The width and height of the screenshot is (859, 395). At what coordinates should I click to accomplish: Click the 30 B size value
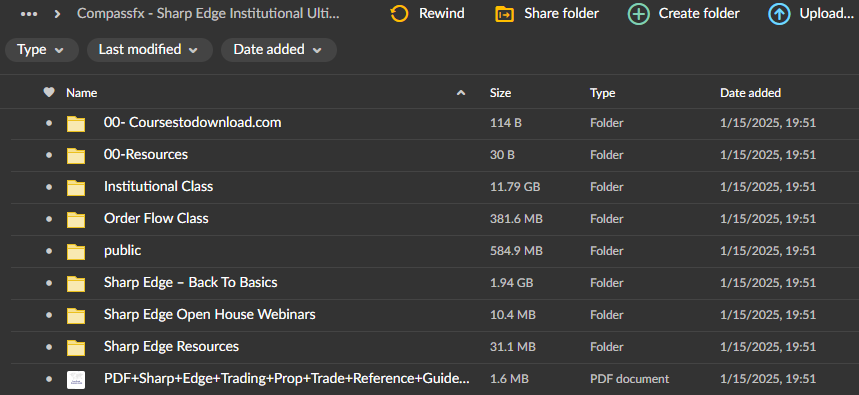coord(502,155)
